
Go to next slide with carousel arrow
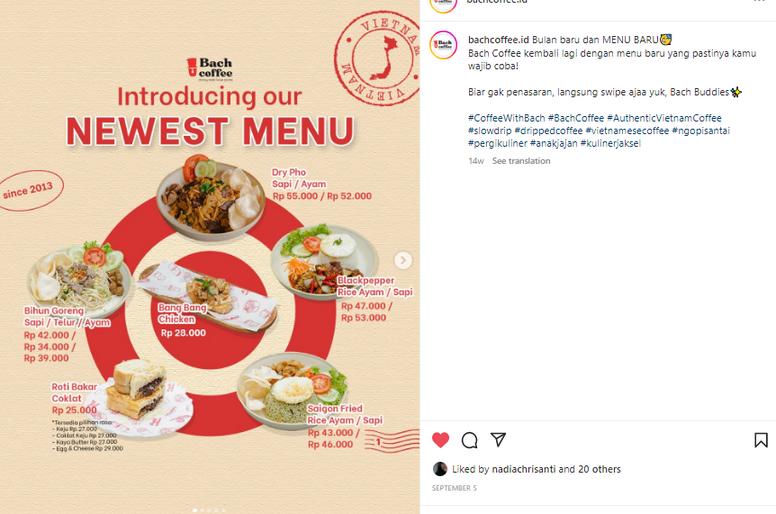coord(403,260)
